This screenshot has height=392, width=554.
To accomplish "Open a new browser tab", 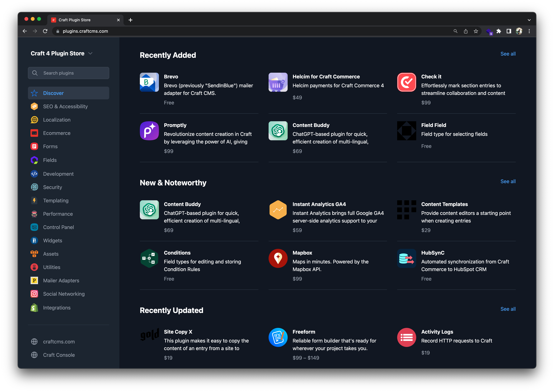I will (x=130, y=20).
